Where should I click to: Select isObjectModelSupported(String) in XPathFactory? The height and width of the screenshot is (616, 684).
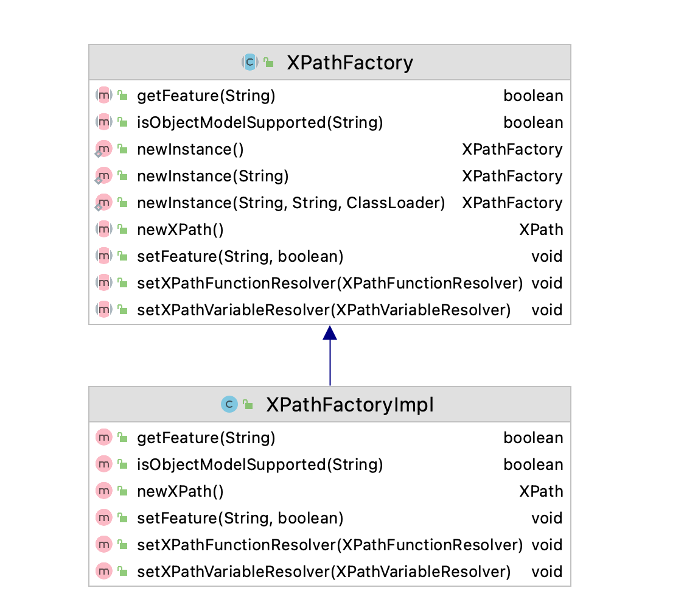click(x=260, y=122)
